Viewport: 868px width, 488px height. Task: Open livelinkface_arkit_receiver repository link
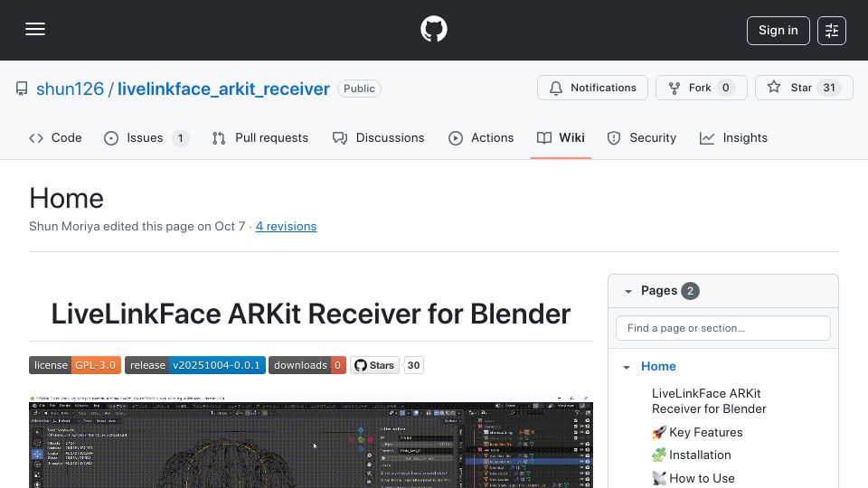click(223, 89)
